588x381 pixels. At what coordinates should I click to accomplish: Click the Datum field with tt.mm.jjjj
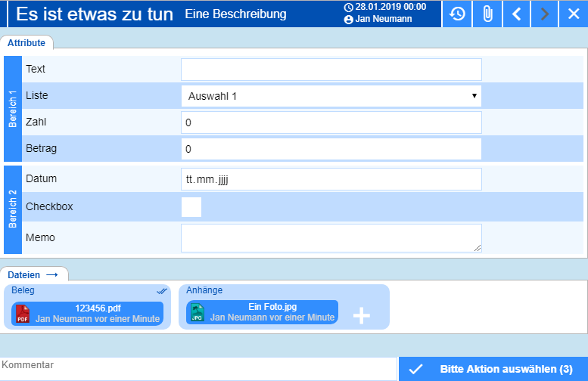pos(331,179)
